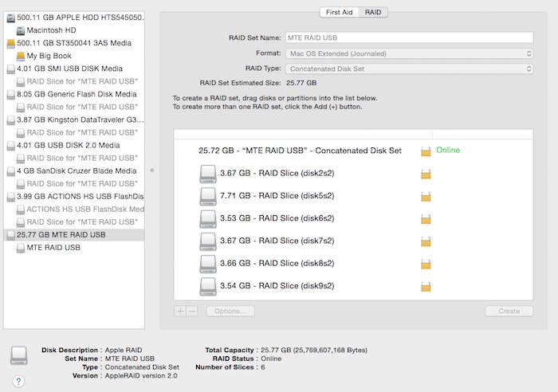
Task: Click the green Online status text
Action: (x=448, y=150)
